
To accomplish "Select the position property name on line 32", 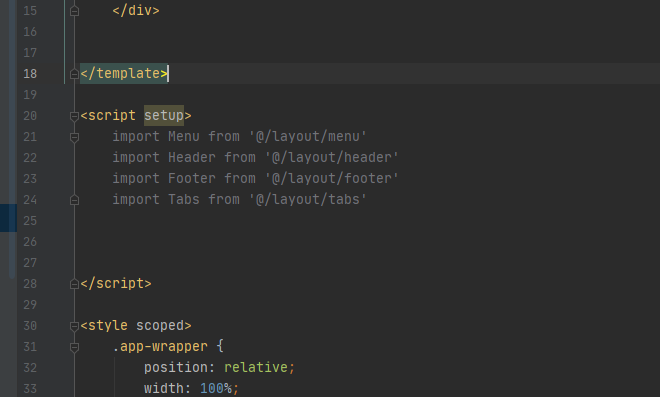I will click(176, 368).
